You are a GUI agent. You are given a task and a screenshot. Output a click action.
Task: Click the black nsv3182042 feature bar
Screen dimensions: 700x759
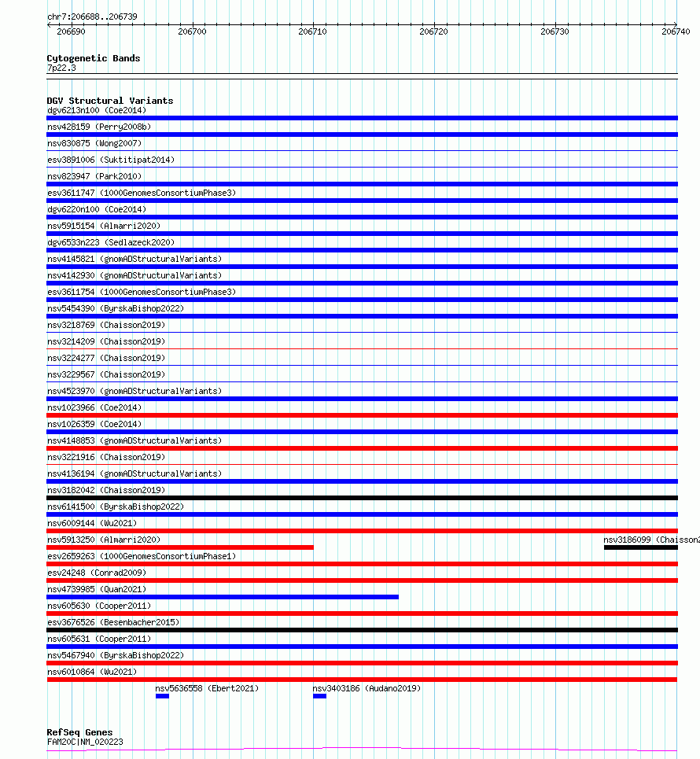pyautogui.click(x=362, y=498)
